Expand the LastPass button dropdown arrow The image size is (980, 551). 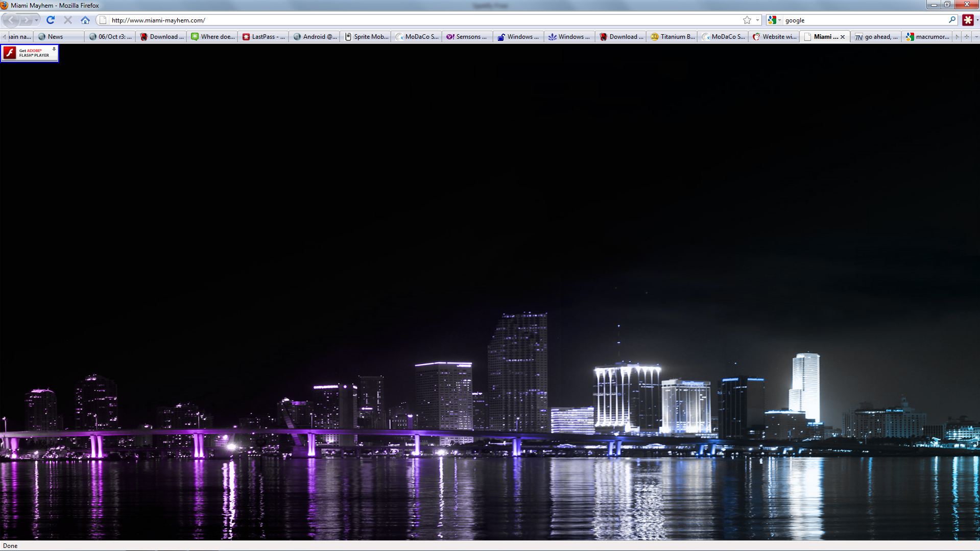pyautogui.click(x=977, y=20)
